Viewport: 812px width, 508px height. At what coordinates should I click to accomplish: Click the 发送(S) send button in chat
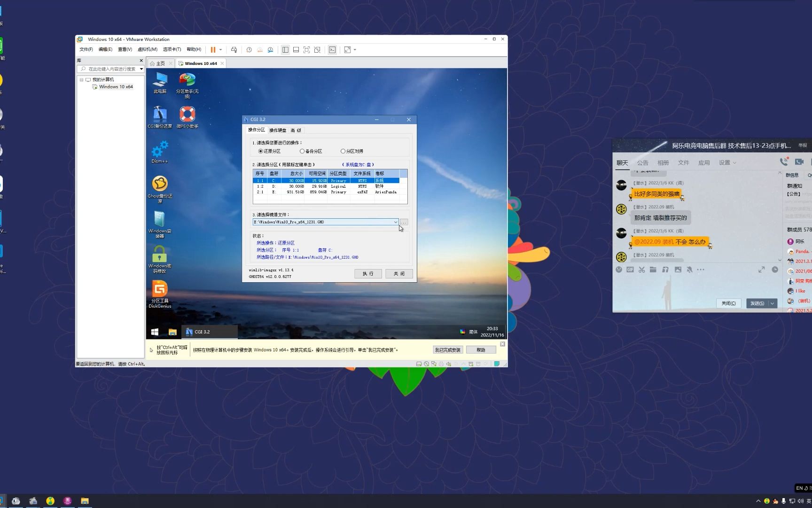point(757,303)
